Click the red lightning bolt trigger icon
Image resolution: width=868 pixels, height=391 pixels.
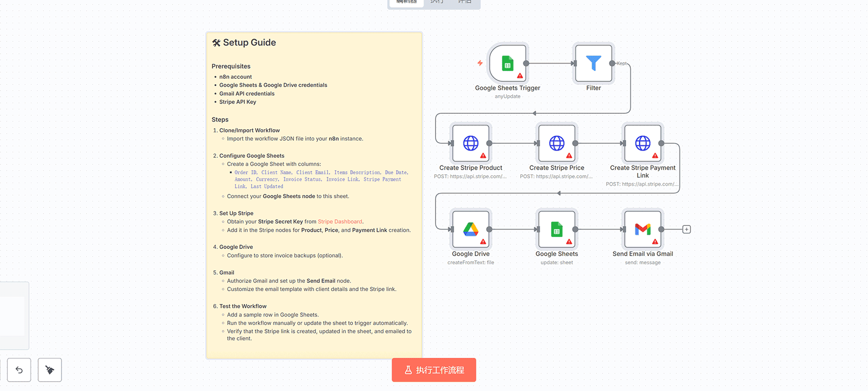(x=480, y=63)
